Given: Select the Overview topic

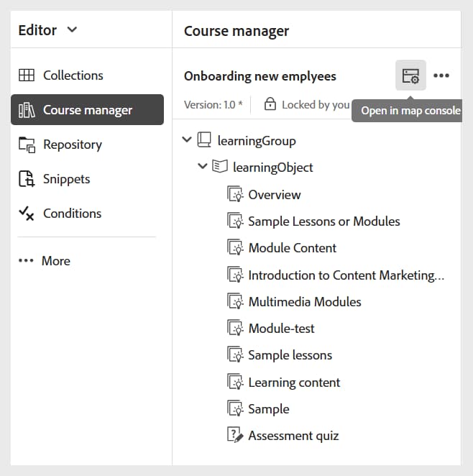Looking at the screenshot, I should point(274,195).
